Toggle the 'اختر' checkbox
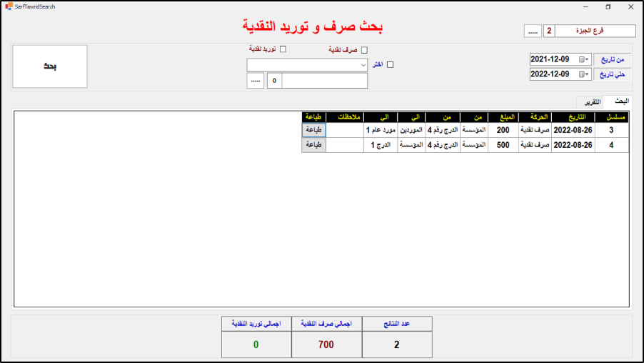644x363 pixels. 390,65
